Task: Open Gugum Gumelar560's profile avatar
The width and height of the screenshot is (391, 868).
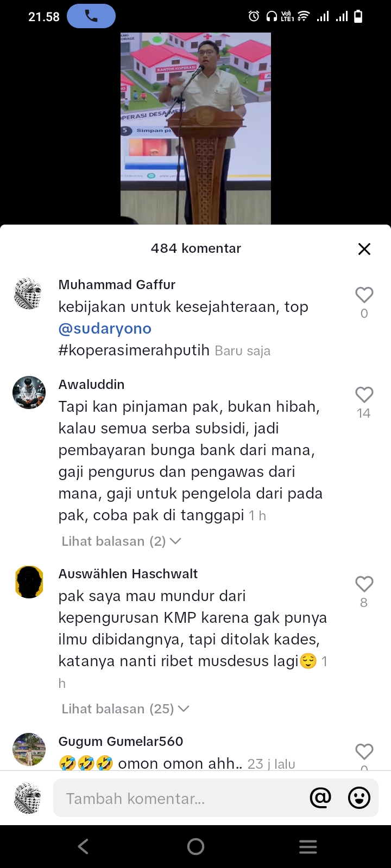Action: tap(29, 749)
